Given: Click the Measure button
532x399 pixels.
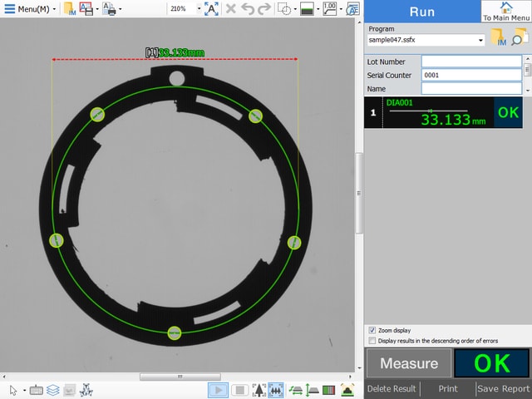Looking at the screenshot, I should [409, 363].
